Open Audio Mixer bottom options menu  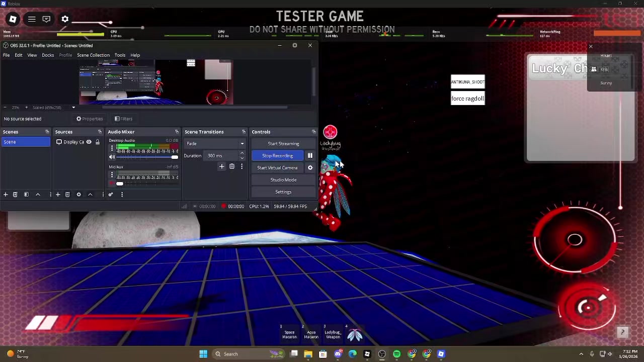pos(122,195)
